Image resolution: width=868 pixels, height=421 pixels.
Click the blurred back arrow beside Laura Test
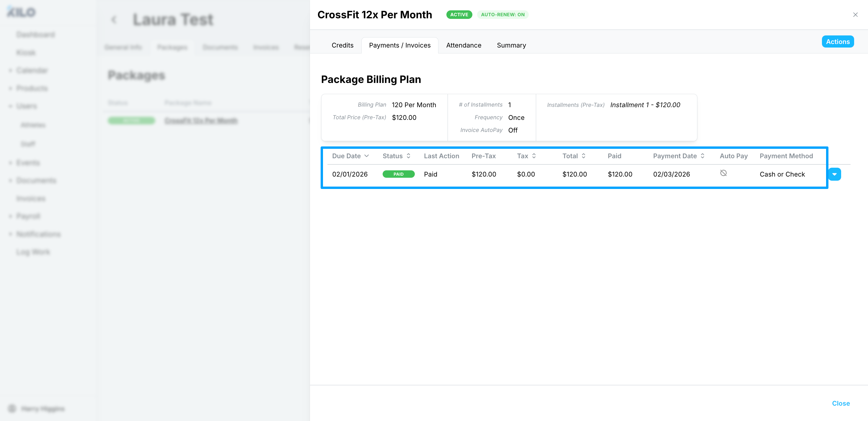(x=114, y=19)
